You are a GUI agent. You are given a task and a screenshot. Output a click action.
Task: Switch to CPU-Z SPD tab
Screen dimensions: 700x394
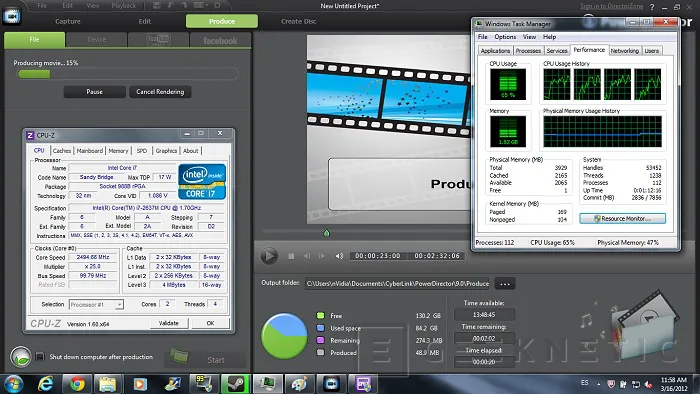tap(142, 151)
